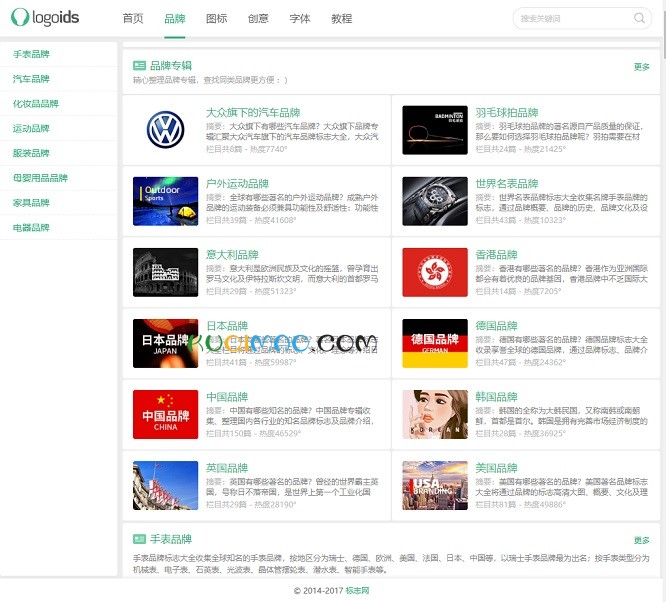The width and height of the screenshot is (666, 602).
Task: Open 德国品牌 title link
Action: 496,326
